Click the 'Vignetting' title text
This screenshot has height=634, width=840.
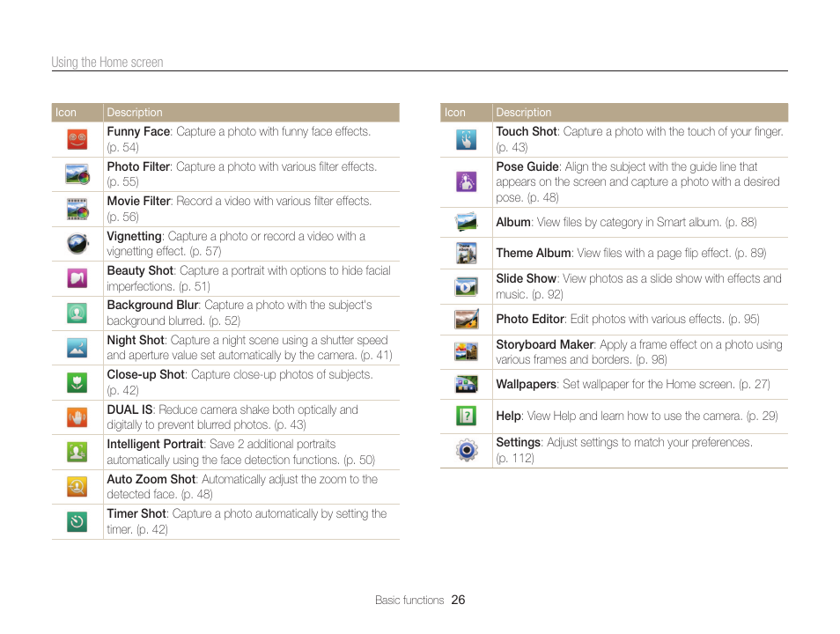click(x=135, y=236)
